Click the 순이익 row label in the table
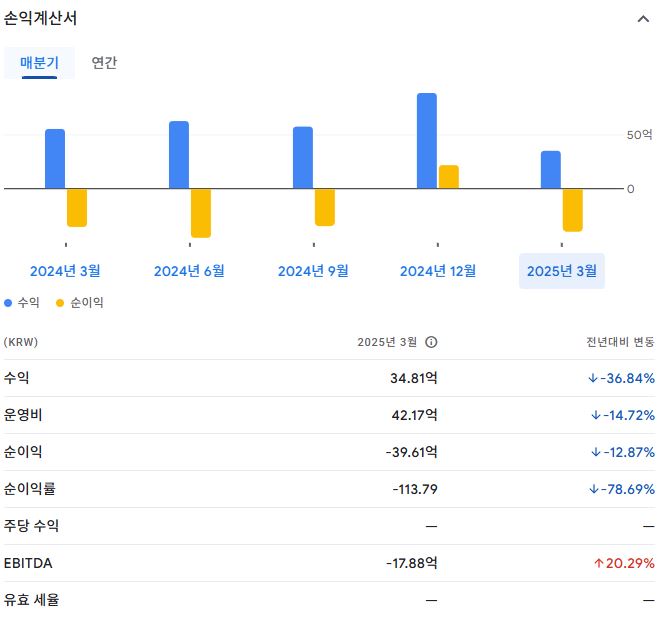Image resolution: width=664 pixels, height=619 pixels. coord(23,452)
